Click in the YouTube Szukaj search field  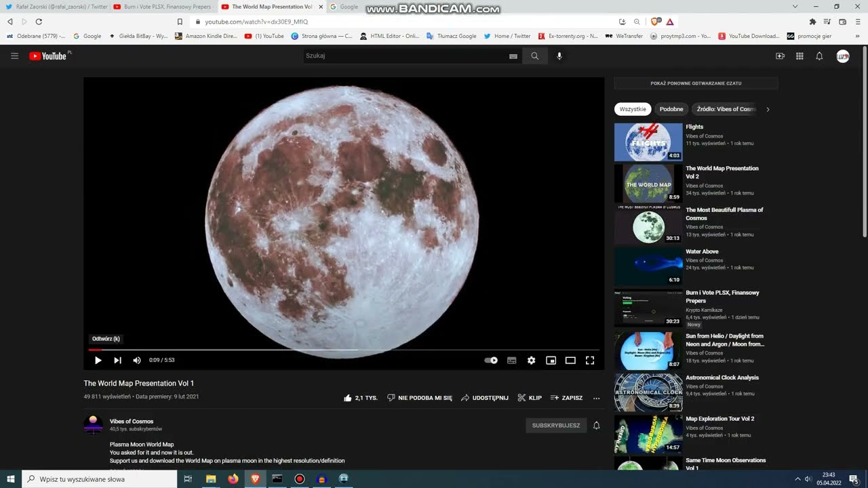pyautogui.click(x=405, y=56)
